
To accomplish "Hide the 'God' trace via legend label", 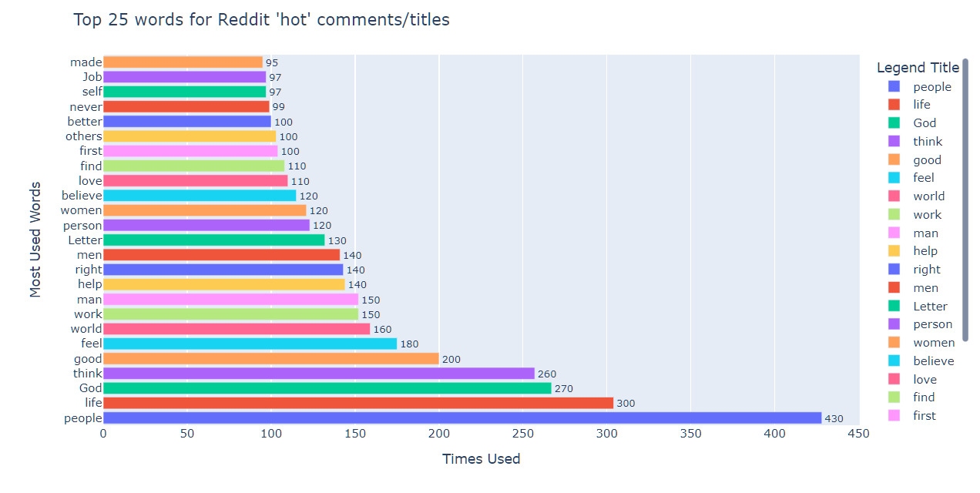I will [925, 123].
